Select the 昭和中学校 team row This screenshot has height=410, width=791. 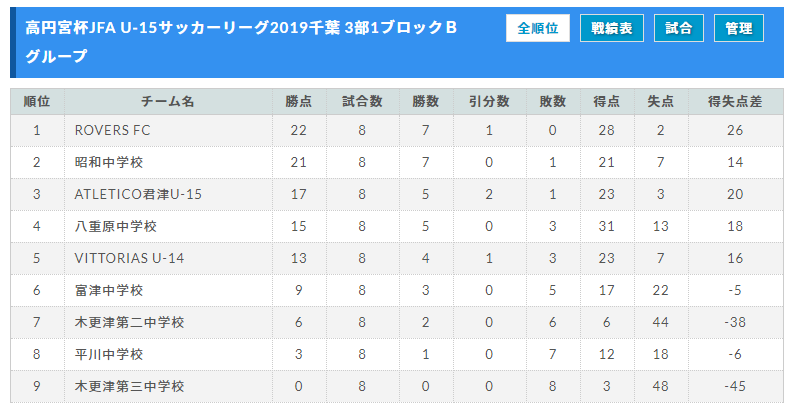click(397, 162)
